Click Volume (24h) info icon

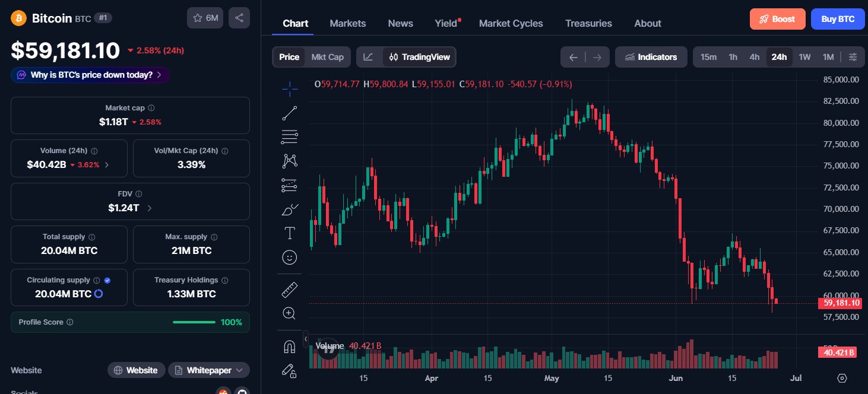[x=94, y=151]
